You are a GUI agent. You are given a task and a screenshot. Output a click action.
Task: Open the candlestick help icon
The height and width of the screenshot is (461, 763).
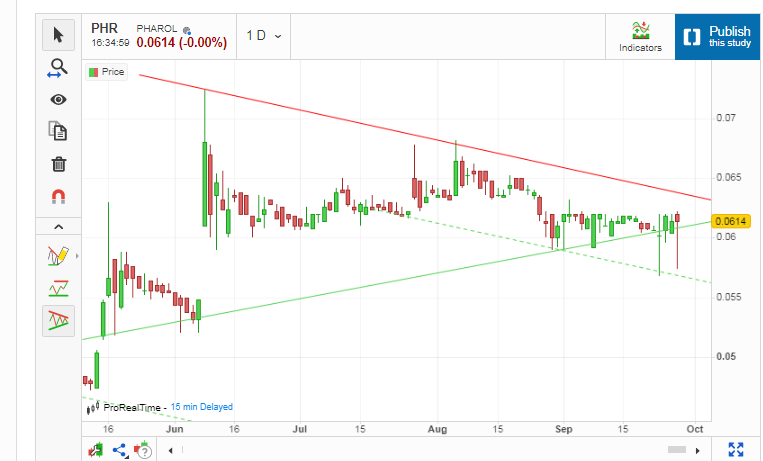(x=144, y=450)
